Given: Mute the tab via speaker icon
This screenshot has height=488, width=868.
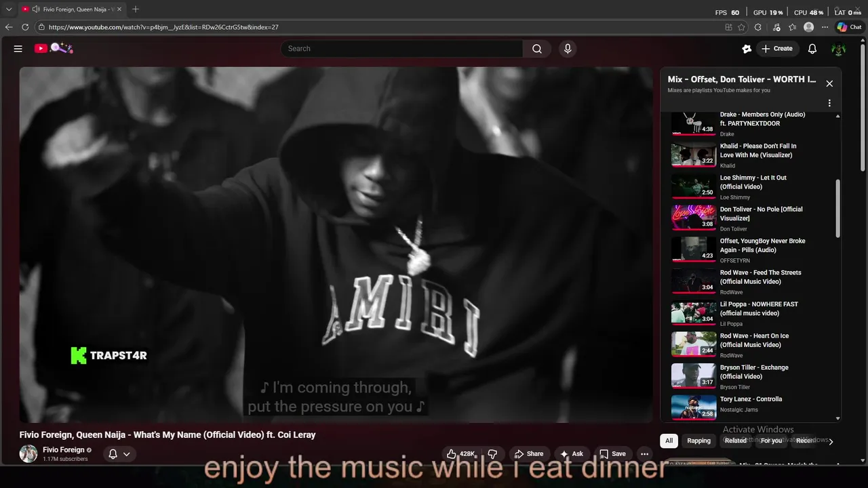Looking at the screenshot, I should [35, 9].
